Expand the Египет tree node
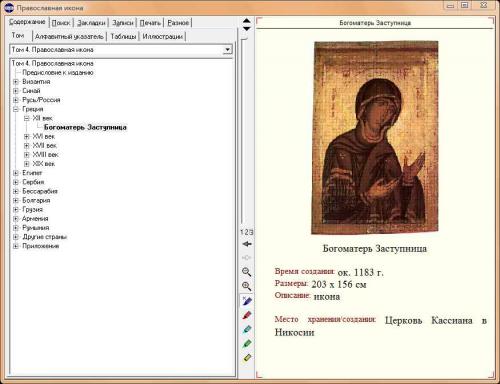500x384 pixels. point(16,173)
